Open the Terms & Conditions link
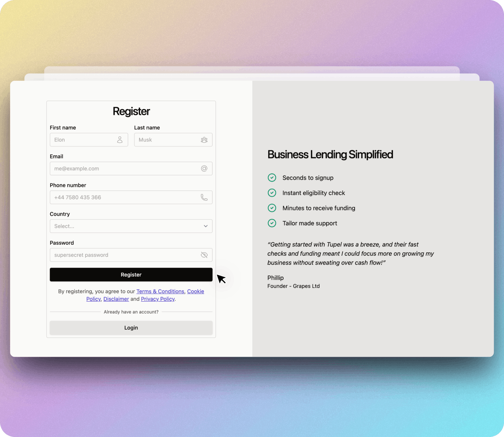 (160, 291)
